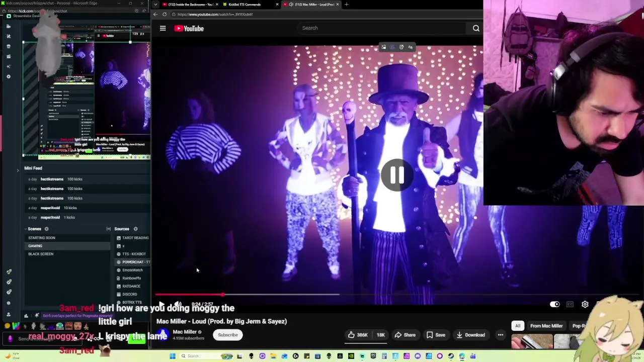Viewport: 644px width, 362px height.
Task: Click the first icon in the video hover toolbar
Action: point(383,47)
